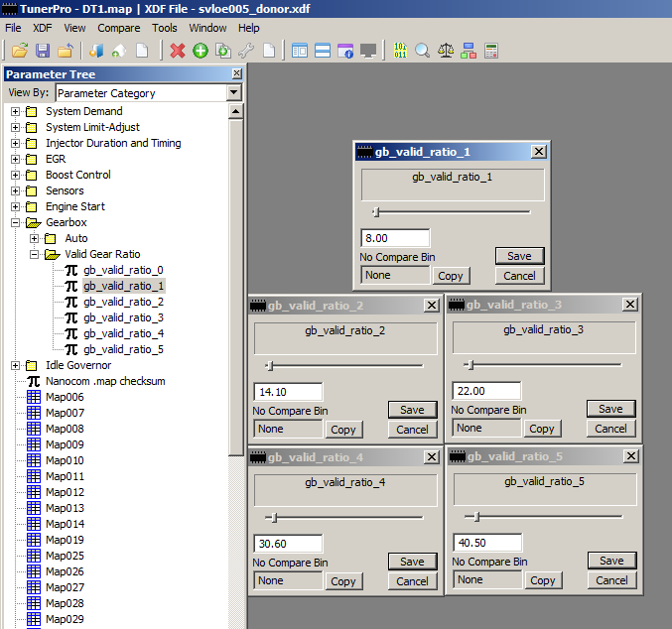Viewport: 672px width, 629px height.
Task: Open the Compare menu
Action: pyautogui.click(x=118, y=28)
